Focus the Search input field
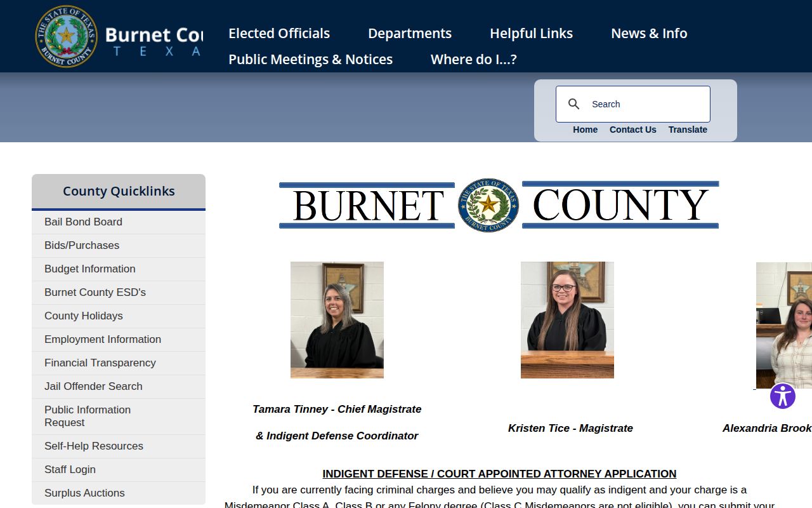Image resolution: width=812 pixels, height=508 pixels. coord(633,104)
